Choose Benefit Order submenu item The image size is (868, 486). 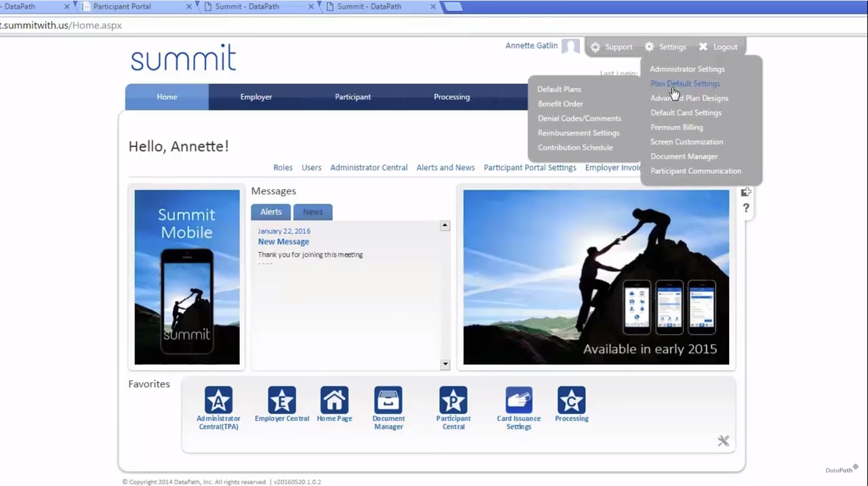560,104
